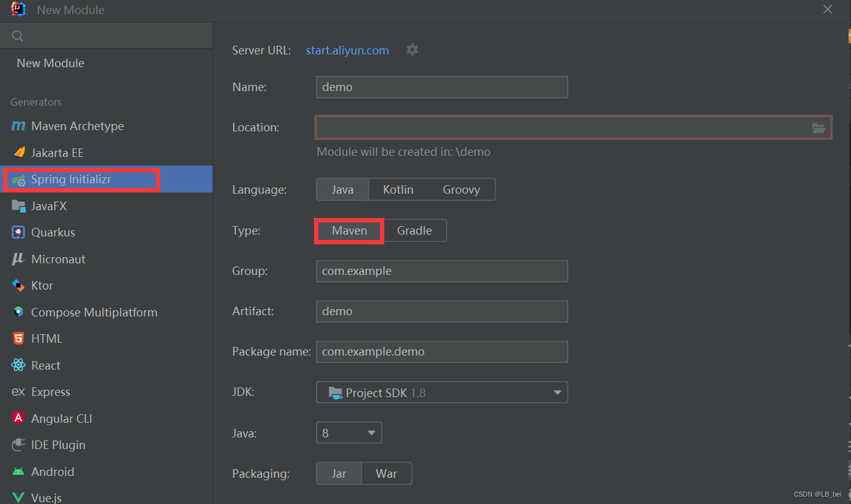Select the New Module entry
851x504 pixels.
[106, 63]
